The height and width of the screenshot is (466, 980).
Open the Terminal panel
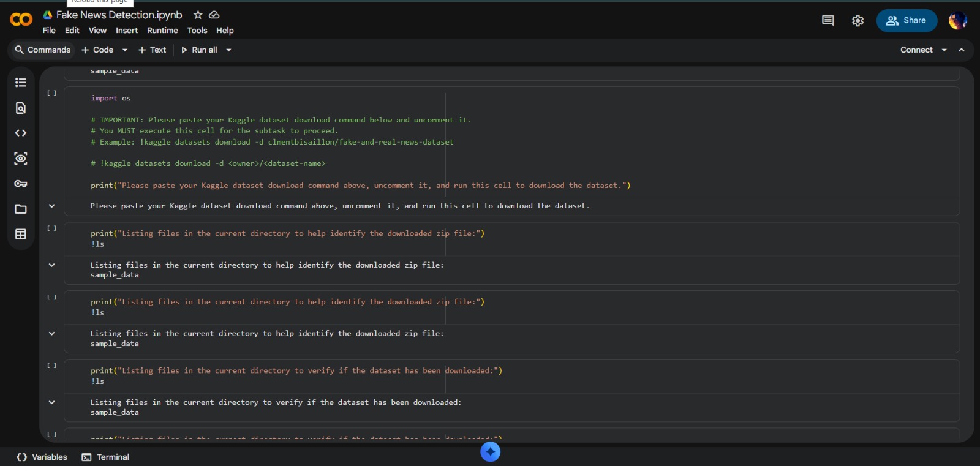click(105, 457)
